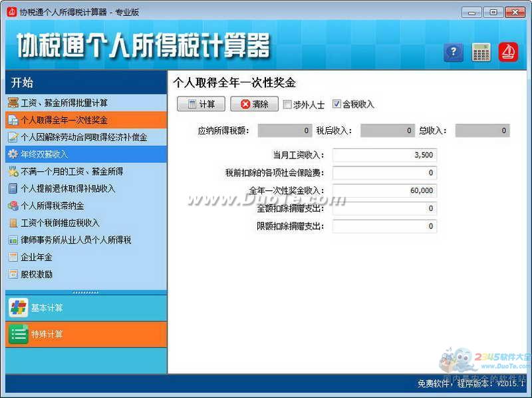Toggle the 涉外人士 checkbox
532x398 pixels.
(287, 104)
